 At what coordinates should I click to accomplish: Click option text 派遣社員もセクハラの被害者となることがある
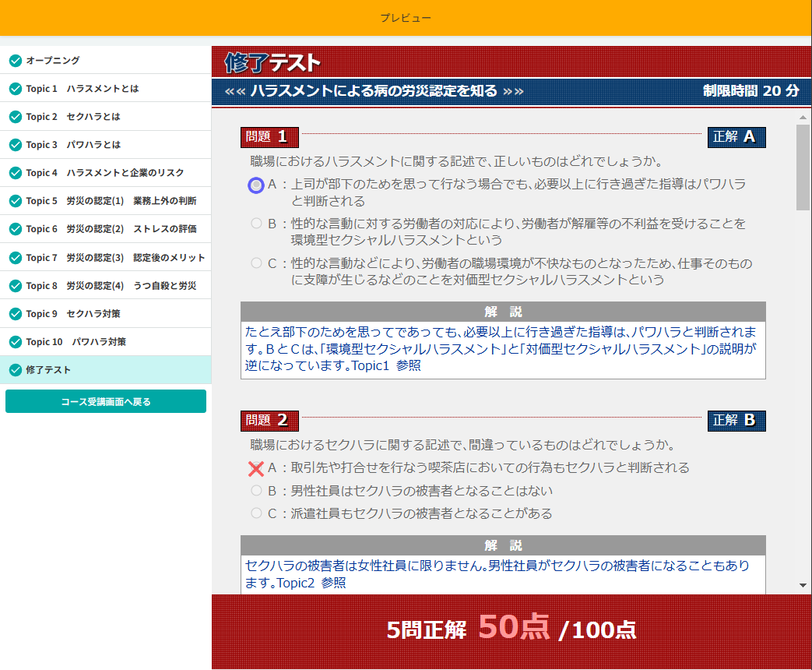(x=421, y=513)
